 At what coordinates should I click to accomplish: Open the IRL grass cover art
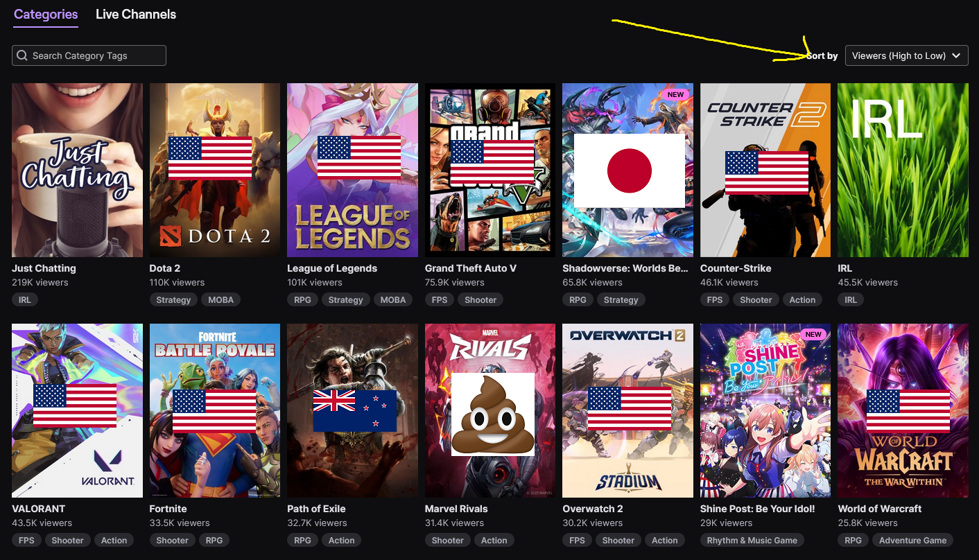[x=903, y=170]
